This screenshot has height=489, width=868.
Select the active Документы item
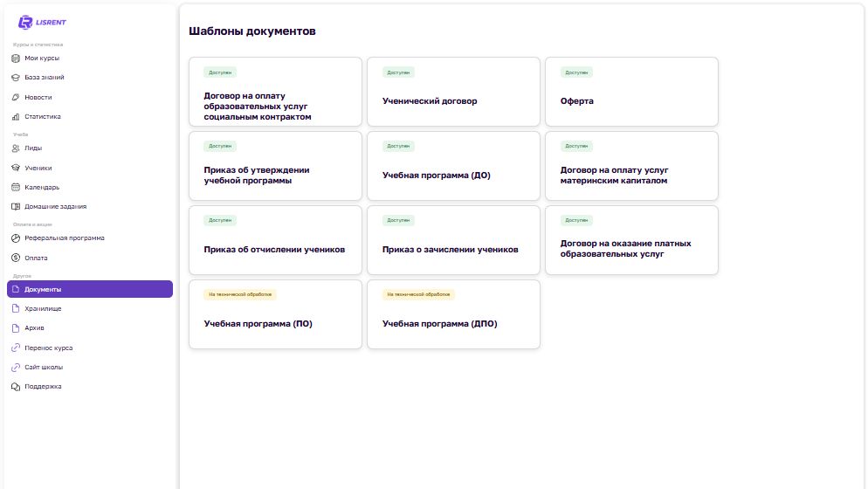[90, 289]
